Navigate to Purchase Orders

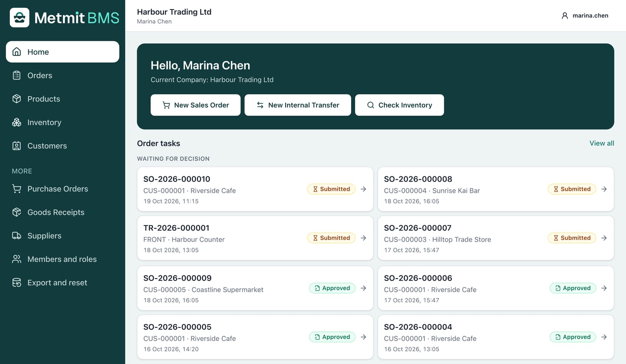coord(63,189)
